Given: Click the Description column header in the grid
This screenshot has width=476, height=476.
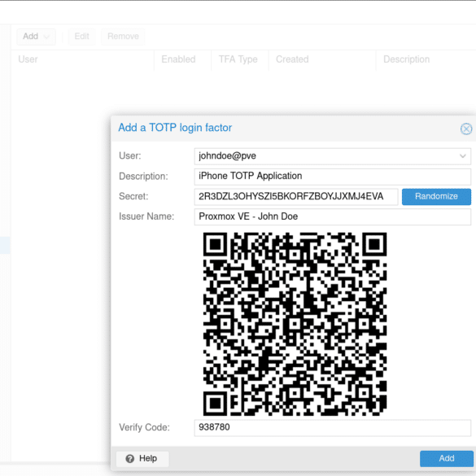Looking at the screenshot, I should 426,59.
